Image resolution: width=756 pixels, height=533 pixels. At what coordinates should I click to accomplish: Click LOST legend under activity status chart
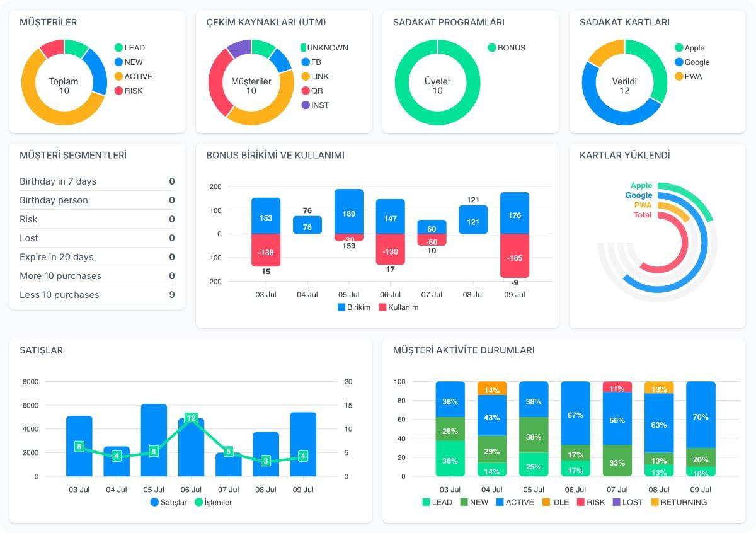coord(627,502)
